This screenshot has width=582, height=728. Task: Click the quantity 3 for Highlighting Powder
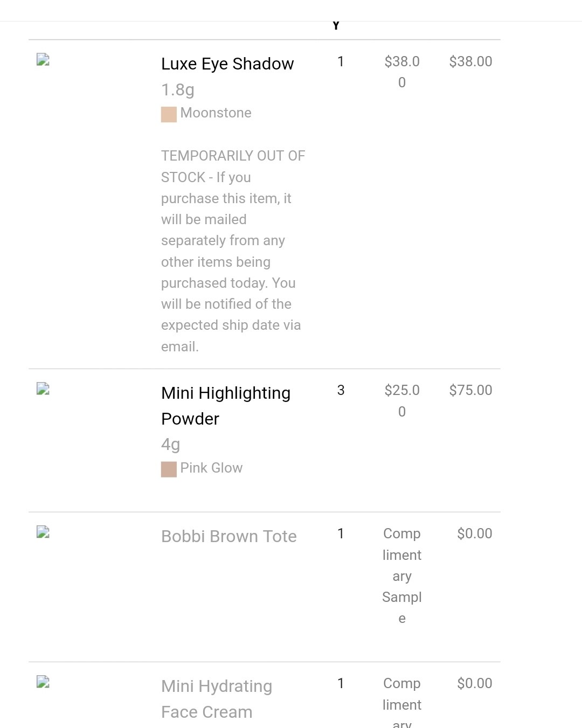(x=341, y=390)
